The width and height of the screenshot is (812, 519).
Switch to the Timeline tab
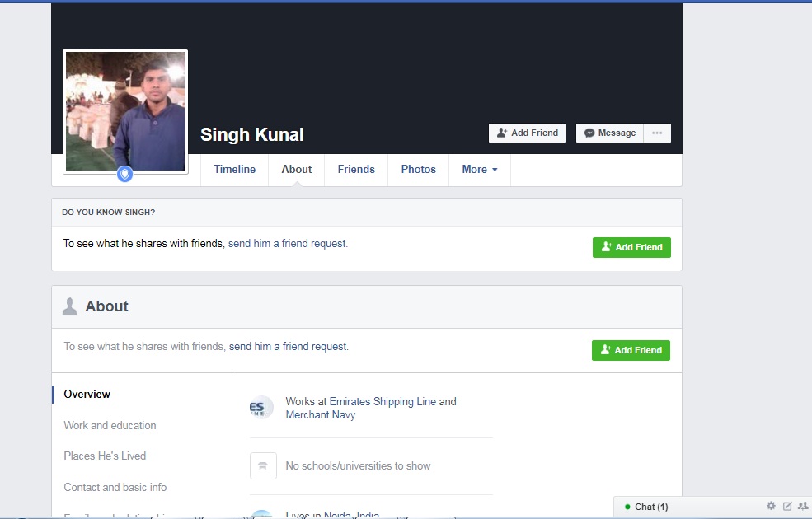[x=234, y=170]
